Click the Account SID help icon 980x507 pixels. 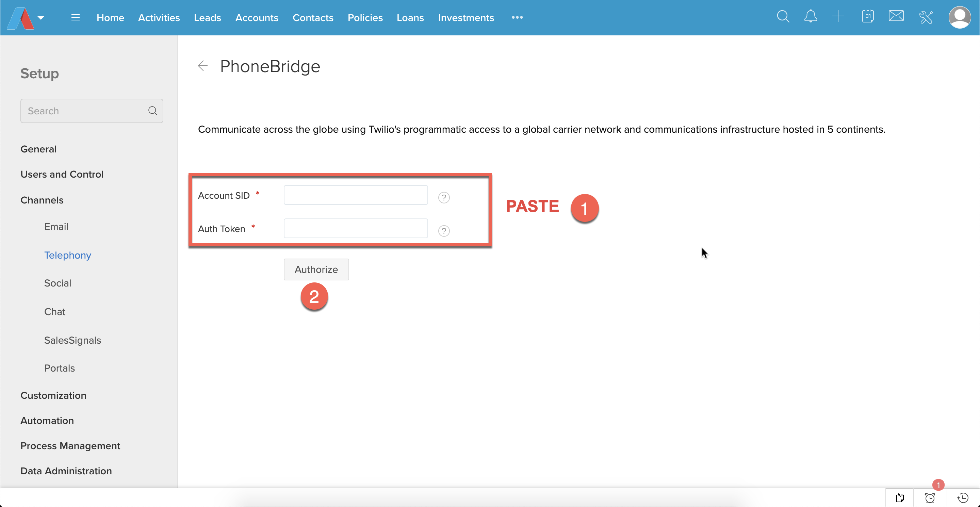[444, 197]
